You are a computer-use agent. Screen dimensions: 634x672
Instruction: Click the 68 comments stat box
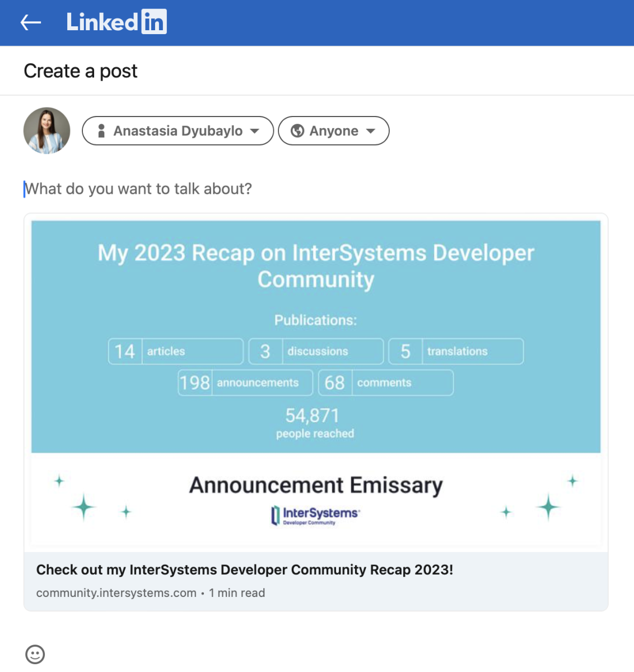pyautogui.click(x=385, y=382)
